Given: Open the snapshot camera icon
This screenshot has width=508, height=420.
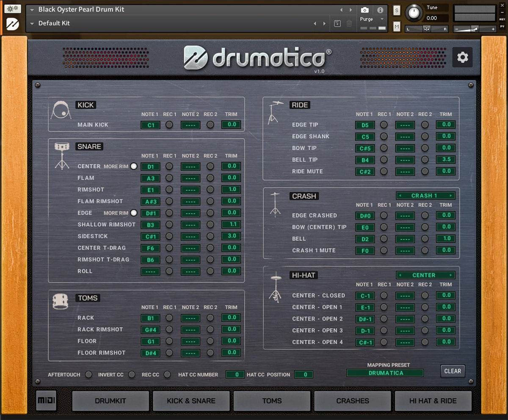Looking at the screenshot, I should point(364,10).
